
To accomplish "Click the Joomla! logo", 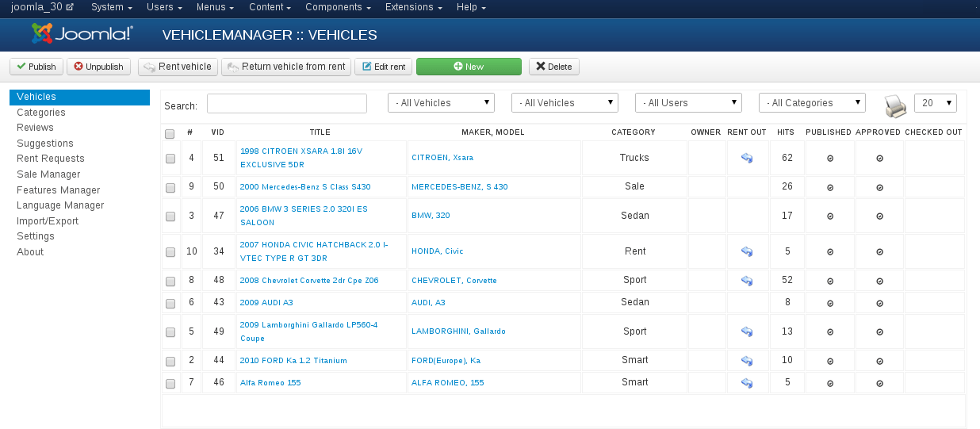I will [x=82, y=34].
